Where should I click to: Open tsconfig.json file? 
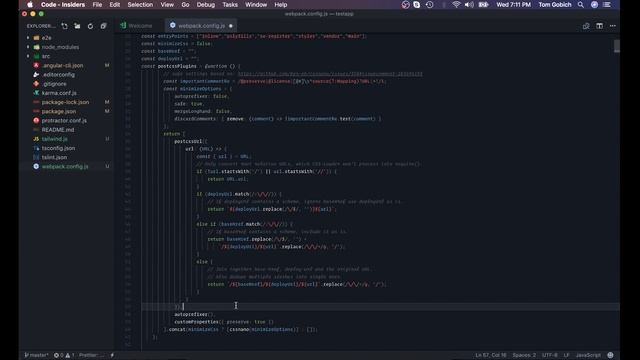point(58,148)
